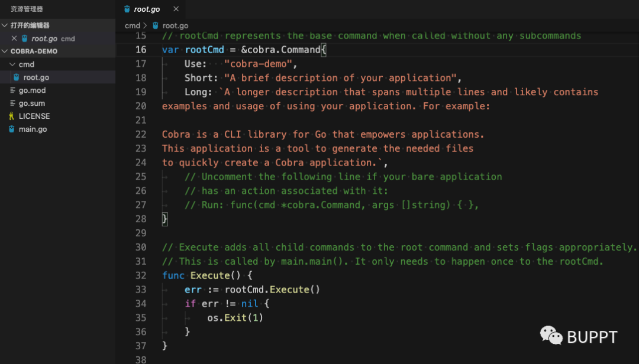Viewport: 639px width, 364px height.
Task: Click the comment on line 30
Action: pos(399,247)
